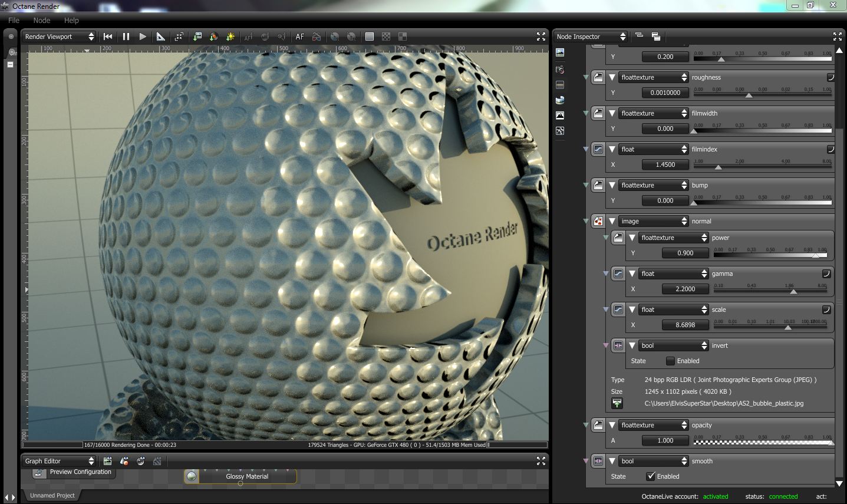This screenshot has height=504, width=847.
Task: Restart the render with the rewind button
Action: pyautogui.click(x=108, y=37)
